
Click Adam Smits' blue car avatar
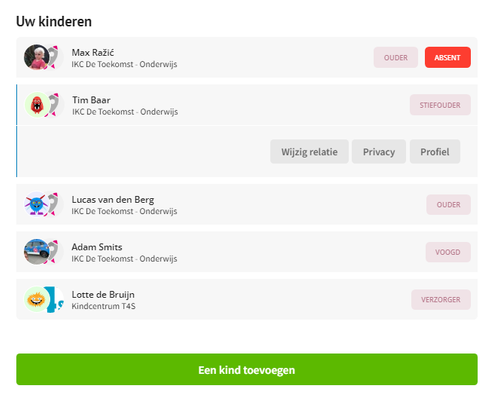point(36,252)
